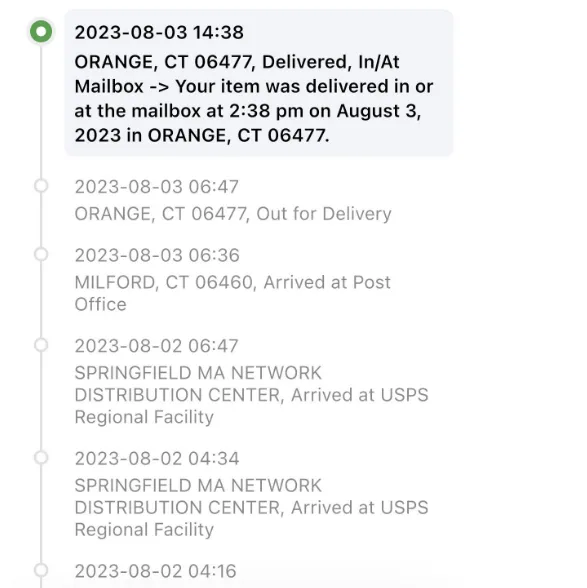
Task: Select the timeline marker for 2023-08-02 04:16
Action: coord(41,570)
